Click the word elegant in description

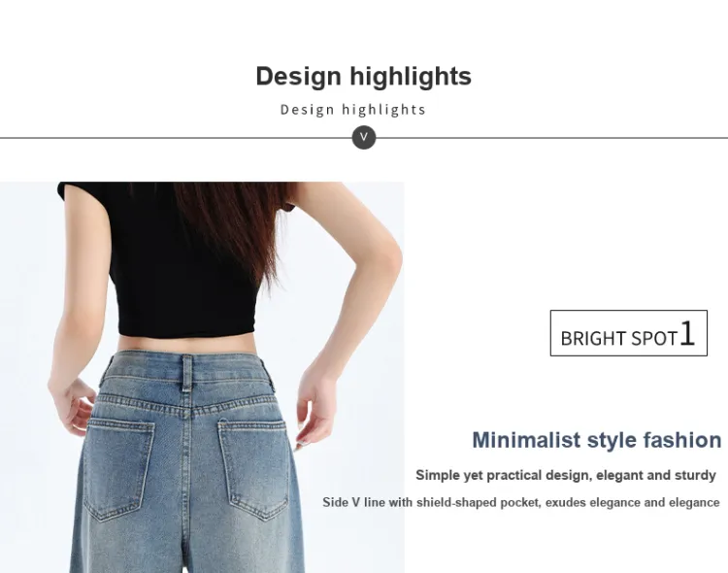[619, 475]
